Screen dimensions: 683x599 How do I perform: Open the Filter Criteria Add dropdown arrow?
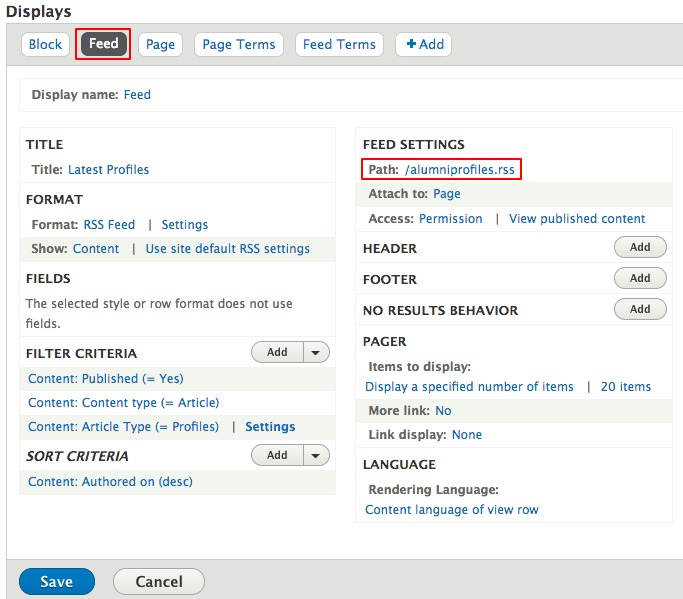(316, 352)
